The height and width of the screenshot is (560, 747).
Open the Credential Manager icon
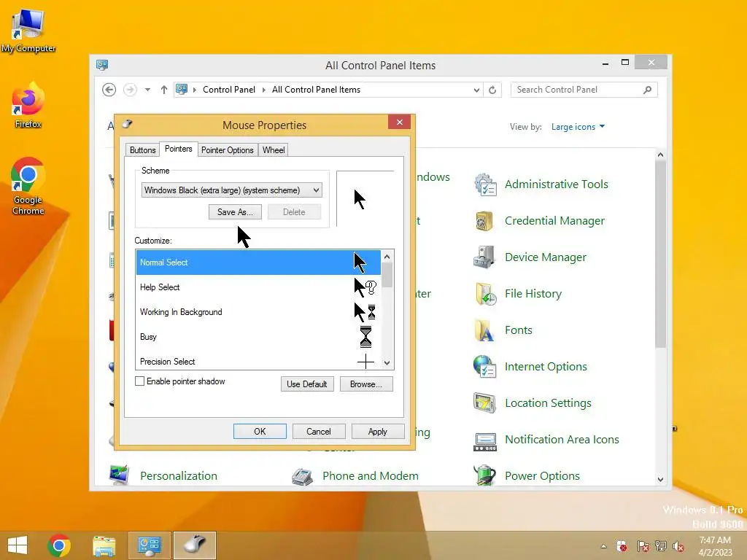coord(485,221)
